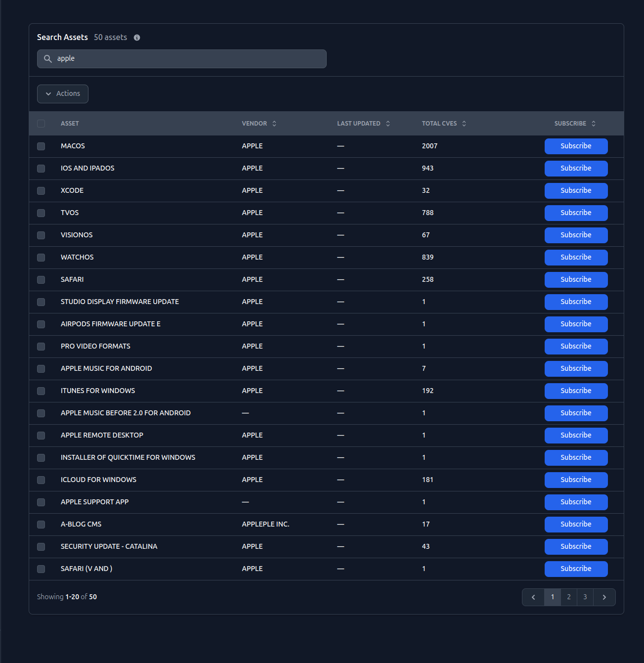Tick the ITUNES FOR WINDOWS checkbox
This screenshot has height=663, width=644.
click(x=41, y=391)
